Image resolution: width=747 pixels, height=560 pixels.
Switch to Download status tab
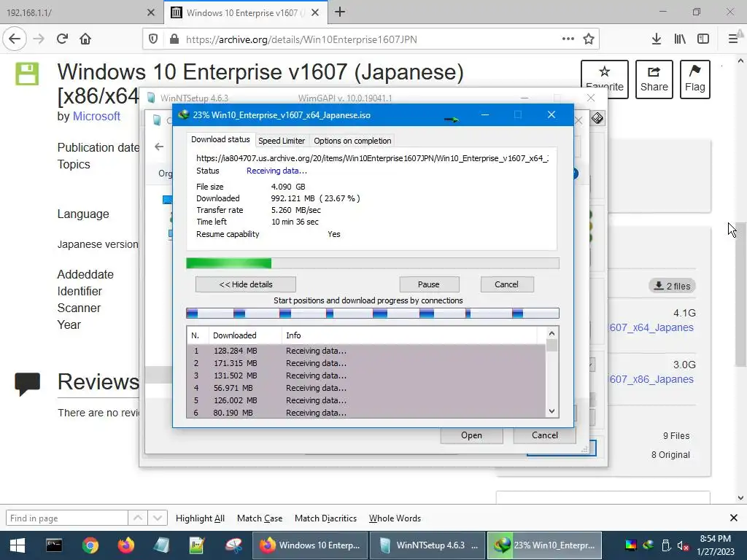(x=220, y=139)
